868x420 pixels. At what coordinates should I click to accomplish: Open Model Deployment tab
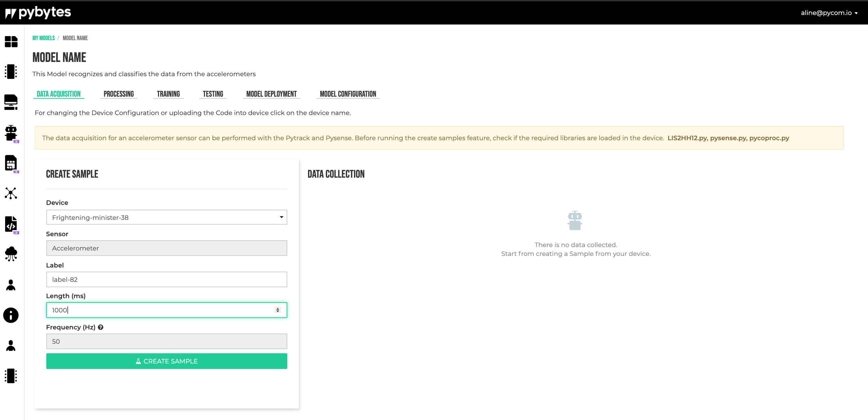coord(271,94)
